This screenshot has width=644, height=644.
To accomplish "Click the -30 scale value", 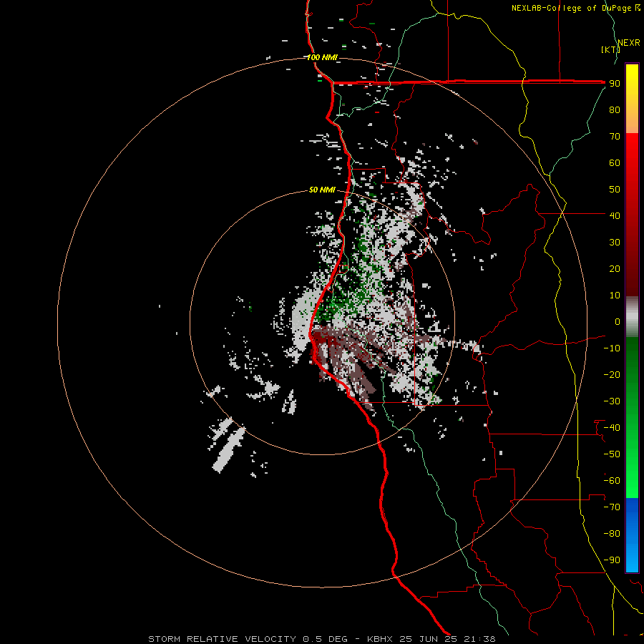I will pyautogui.click(x=612, y=401).
